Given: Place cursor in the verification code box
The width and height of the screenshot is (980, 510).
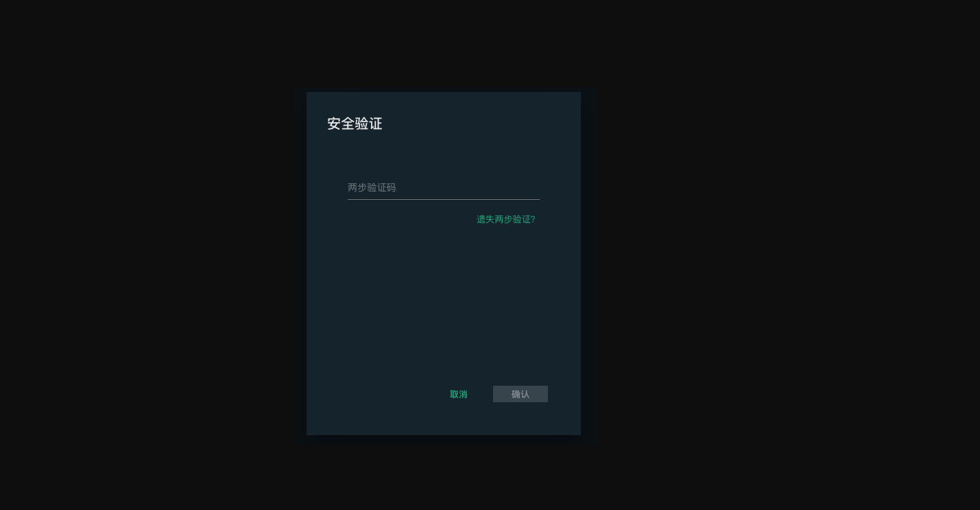Looking at the screenshot, I should 443,187.
